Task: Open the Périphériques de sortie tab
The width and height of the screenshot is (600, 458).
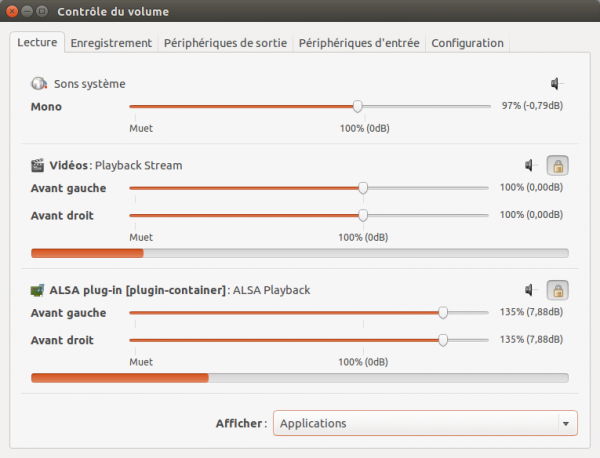Action: (225, 43)
